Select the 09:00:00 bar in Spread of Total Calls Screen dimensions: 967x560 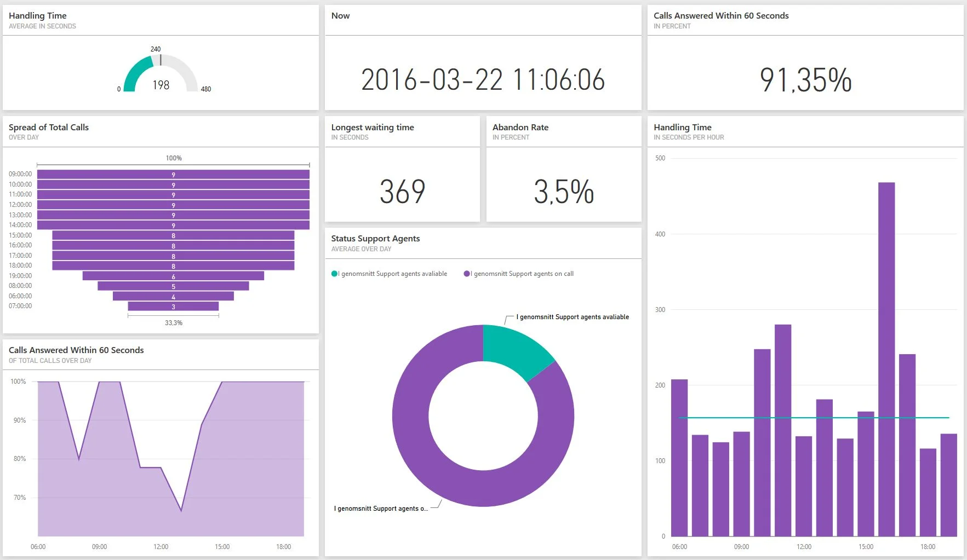point(173,174)
